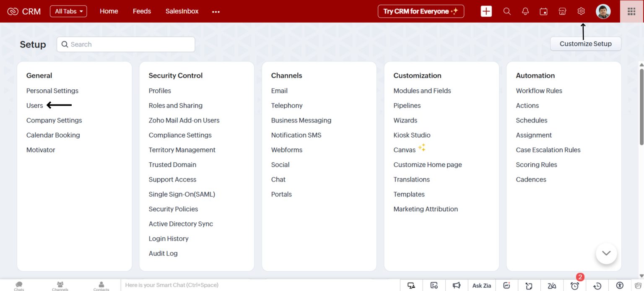This screenshot has width=644, height=291.
Task: Open the Marketplace store icon
Action: [x=562, y=11]
